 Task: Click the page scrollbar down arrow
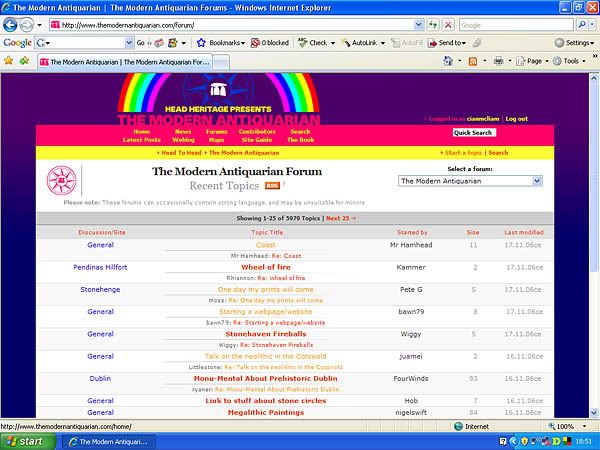pos(594,412)
